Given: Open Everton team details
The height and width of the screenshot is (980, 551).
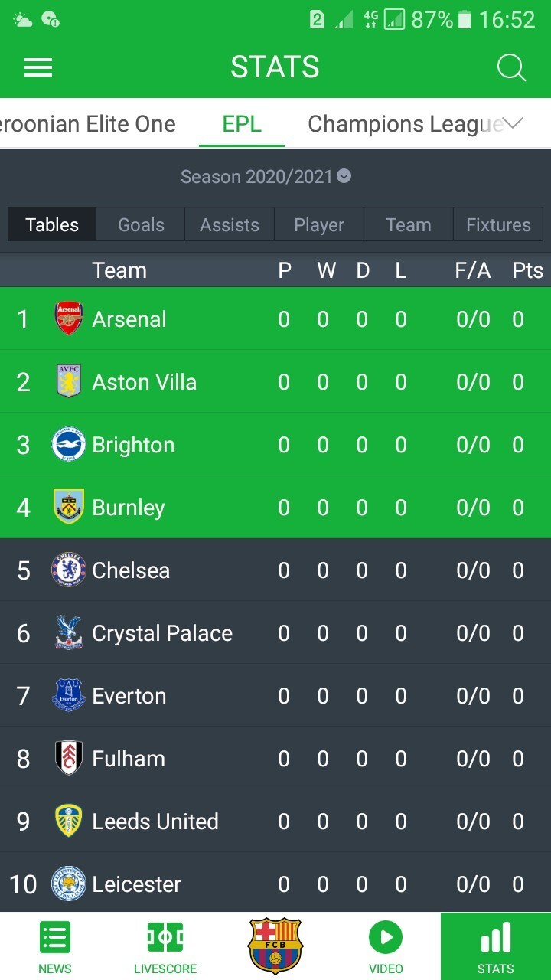Looking at the screenshot, I should coord(129,696).
